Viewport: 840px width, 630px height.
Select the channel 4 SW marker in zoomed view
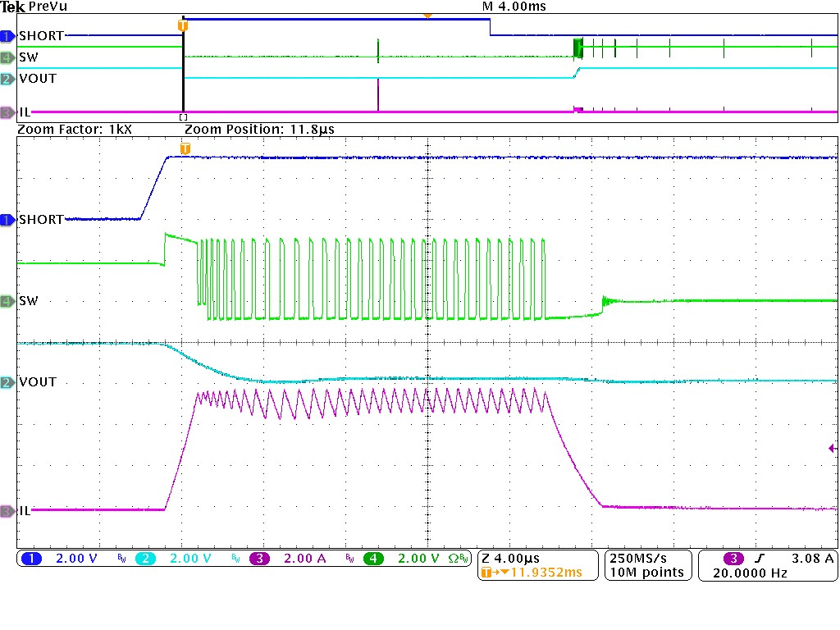8,301
